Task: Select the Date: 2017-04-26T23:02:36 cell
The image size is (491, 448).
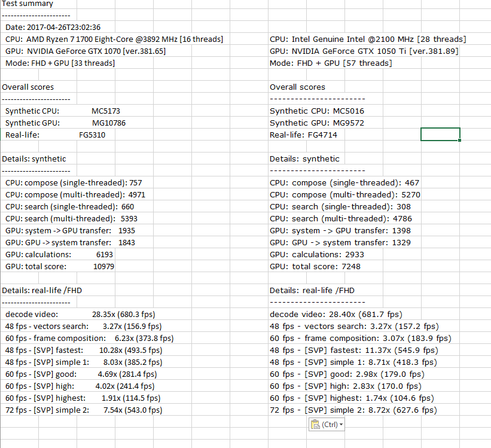Action: [53, 28]
